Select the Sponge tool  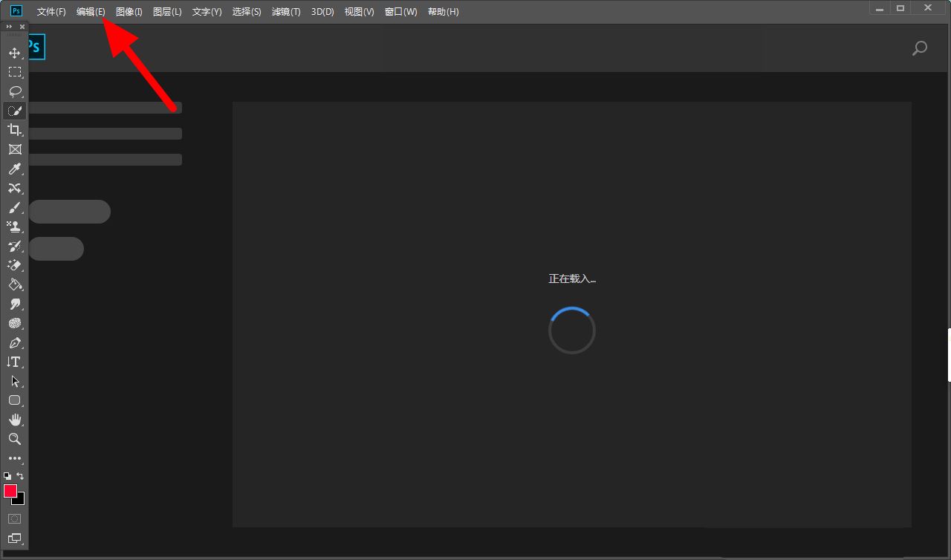click(x=14, y=323)
